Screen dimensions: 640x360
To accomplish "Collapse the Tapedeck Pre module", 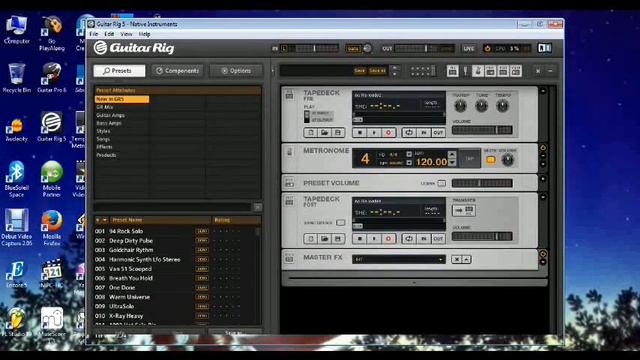I will [543, 91].
